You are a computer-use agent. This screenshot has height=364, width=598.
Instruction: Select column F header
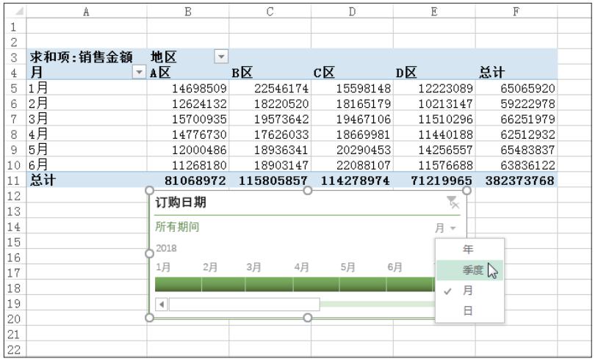[516, 12]
